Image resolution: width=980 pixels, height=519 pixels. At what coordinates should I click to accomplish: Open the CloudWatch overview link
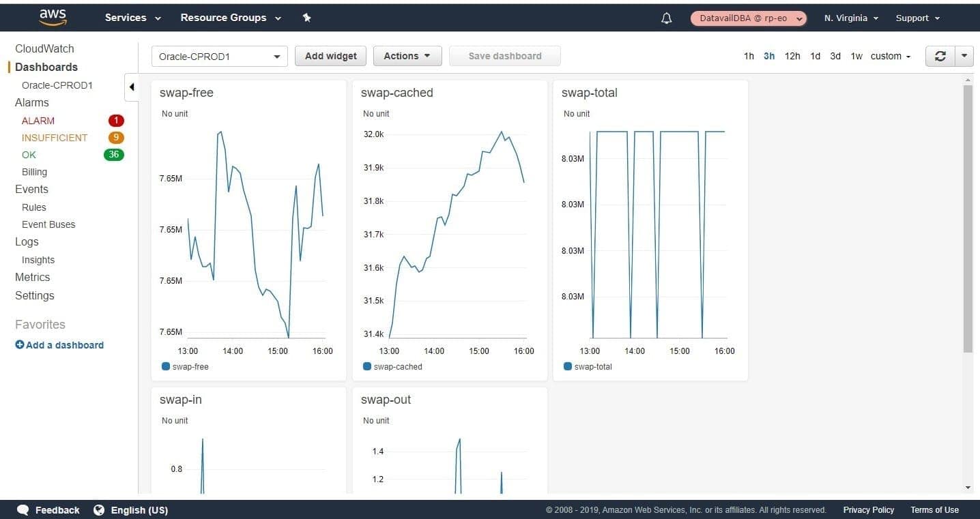44,48
